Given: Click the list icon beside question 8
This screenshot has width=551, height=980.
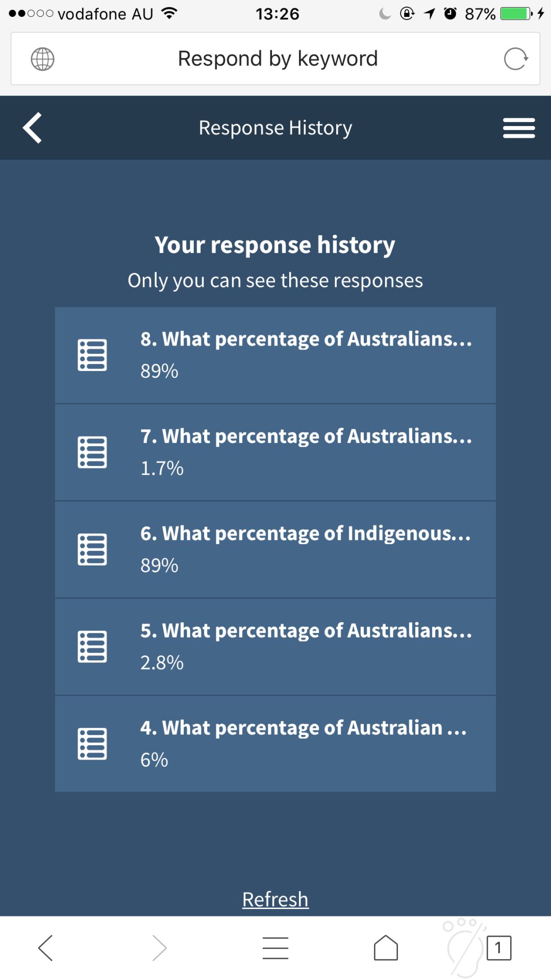Looking at the screenshot, I should [92, 355].
